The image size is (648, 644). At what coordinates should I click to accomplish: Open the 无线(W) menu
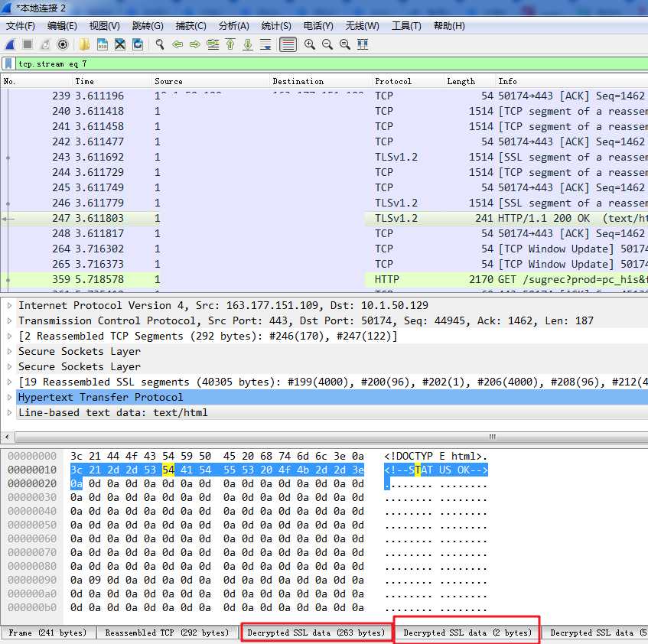pos(363,26)
